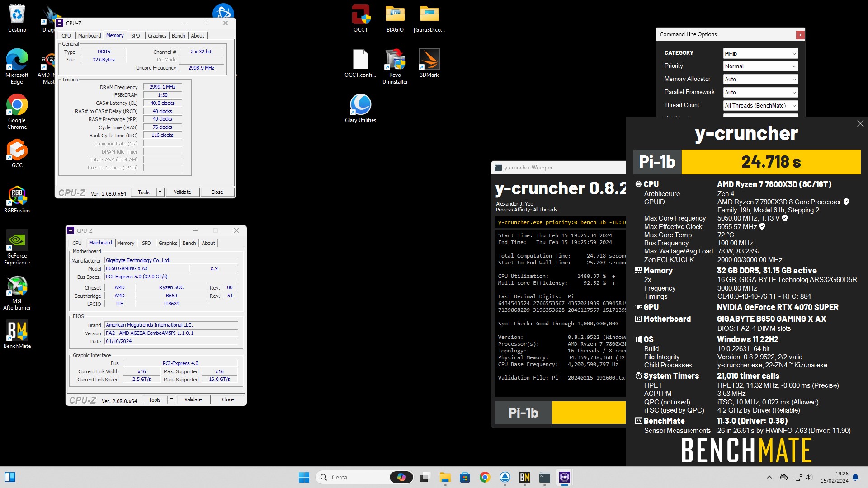Screen dimensions: 868x488
Task: Open Task View on taskbar
Action: point(425,477)
